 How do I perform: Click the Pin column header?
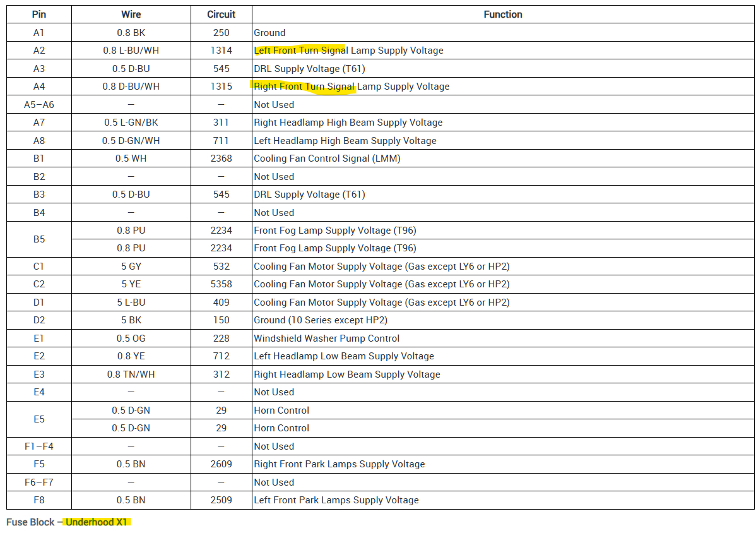click(39, 15)
